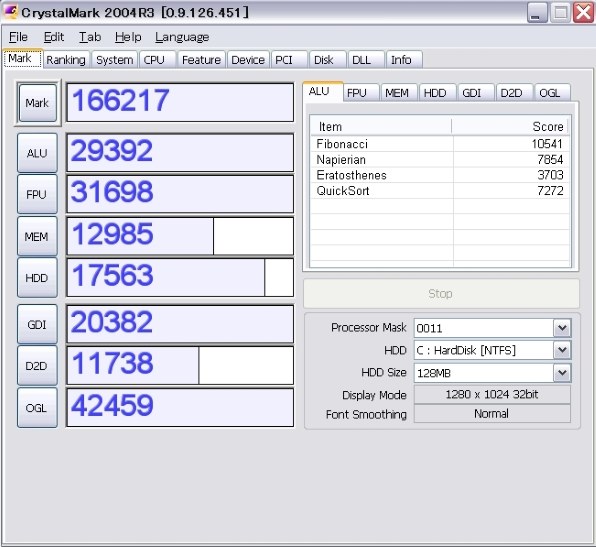Open the HDD drive selection dropdown
This screenshot has width=596, height=547.
click(562, 350)
